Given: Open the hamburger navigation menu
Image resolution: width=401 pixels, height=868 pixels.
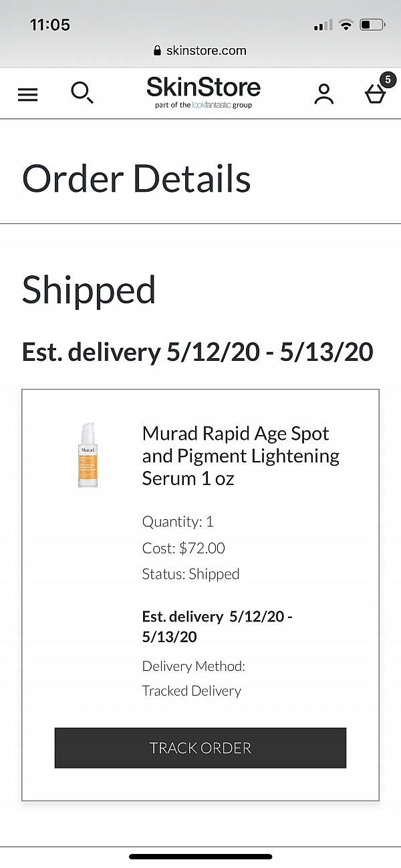Looking at the screenshot, I should click(x=27, y=94).
